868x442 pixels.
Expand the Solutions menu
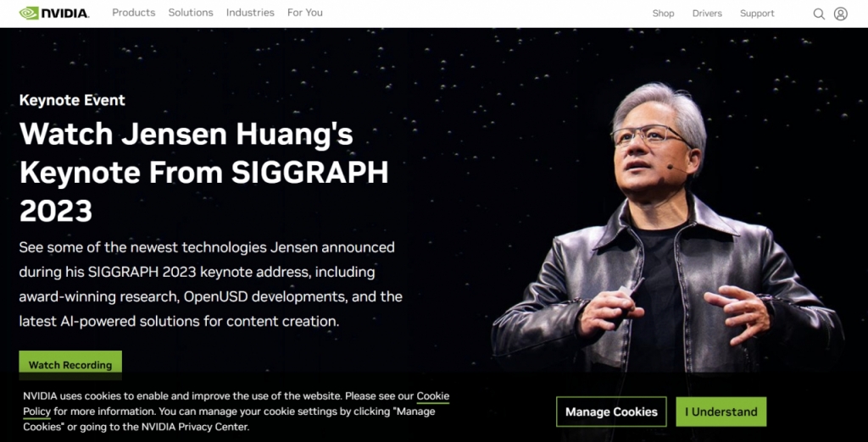click(x=191, y=13)
